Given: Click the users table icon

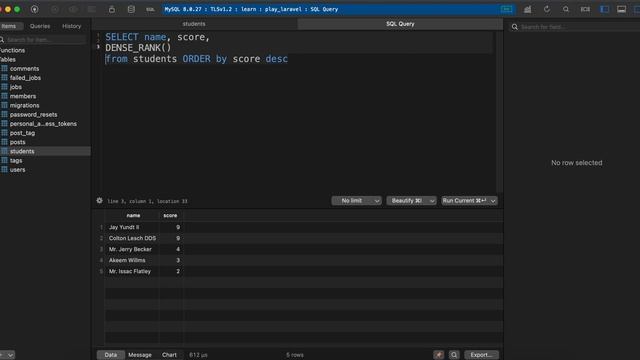Looking at the screenshot, I should point(4,169).
